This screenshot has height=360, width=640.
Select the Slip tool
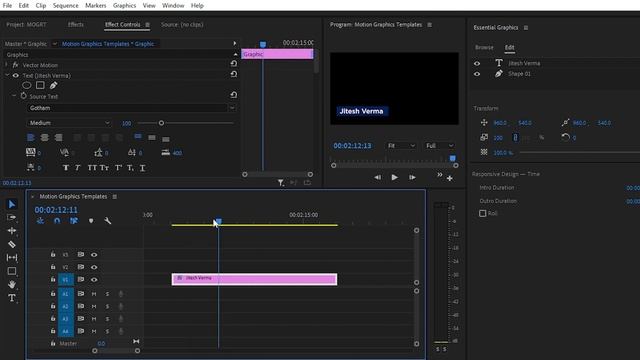point(12,258)
